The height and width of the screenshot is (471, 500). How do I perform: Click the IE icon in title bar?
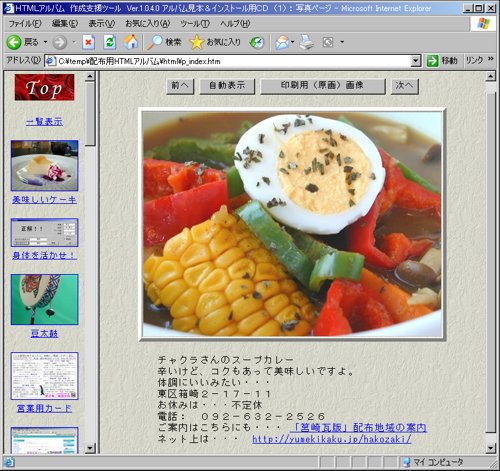9,8
